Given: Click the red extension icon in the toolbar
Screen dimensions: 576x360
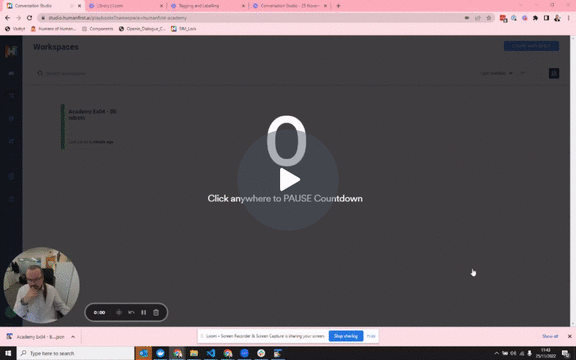Looking at the screenshot, I should [x=503, y=18].
